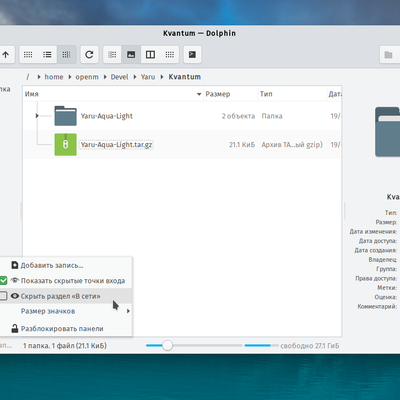
Task: Sort by the Тип column header
Action: tap(292, 94)
